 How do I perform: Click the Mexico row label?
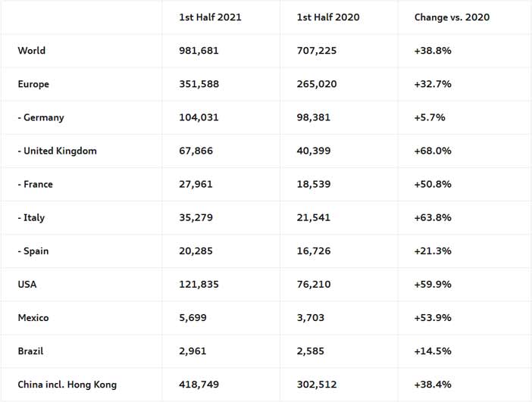[33, 318]
